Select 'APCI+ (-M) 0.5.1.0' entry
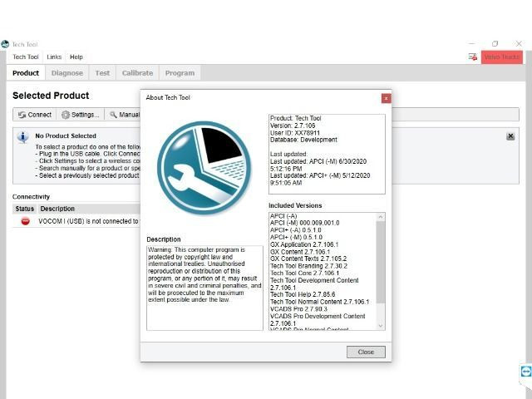The height and width of the screenshot is (399, 532). (x=296, y=237)
